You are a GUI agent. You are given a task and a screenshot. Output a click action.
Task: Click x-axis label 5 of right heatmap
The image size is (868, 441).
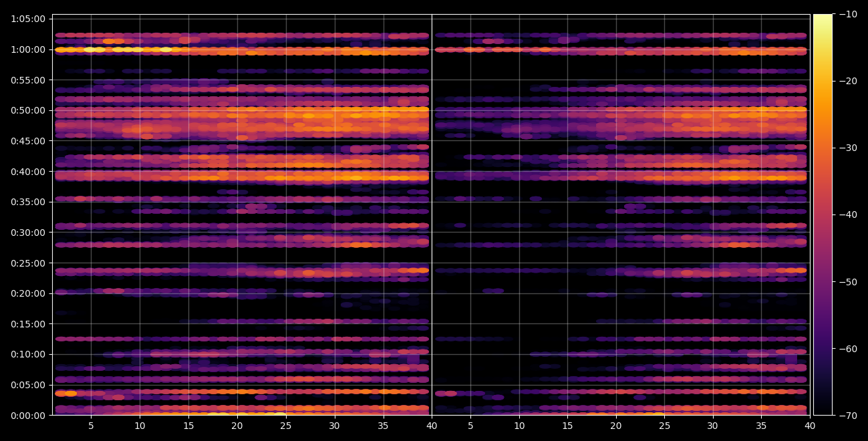pyautogui.click(x=470, y=426)
